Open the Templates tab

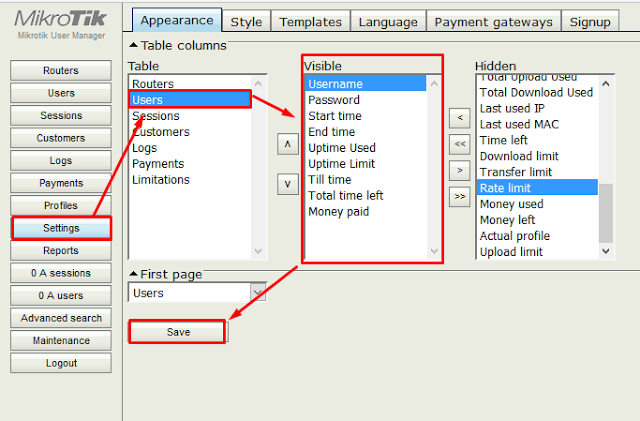coord(310,21)
